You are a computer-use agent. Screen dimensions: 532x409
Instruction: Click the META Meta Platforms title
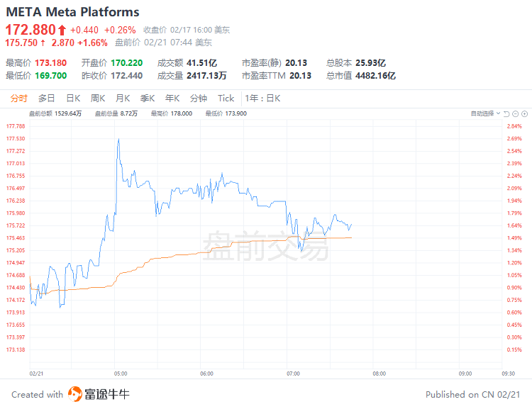[72, 12]
